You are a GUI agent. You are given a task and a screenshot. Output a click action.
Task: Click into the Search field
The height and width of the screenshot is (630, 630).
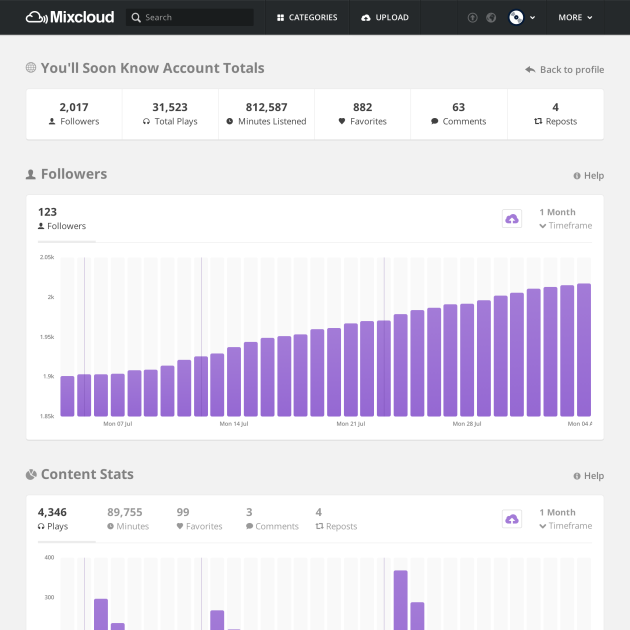[195, 18]
